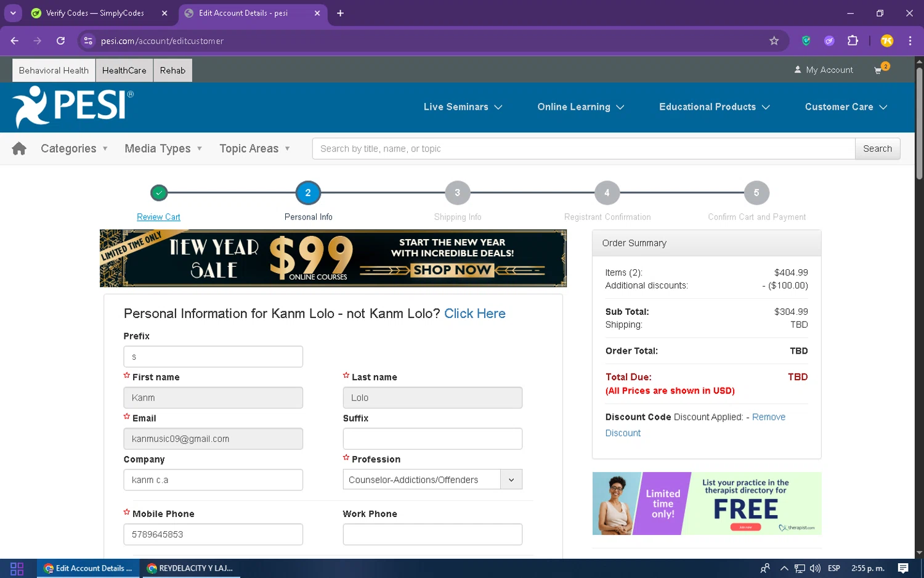Click the ESP language indicator
The width and height of the screenshot is (924, 578).
[834, 568]
